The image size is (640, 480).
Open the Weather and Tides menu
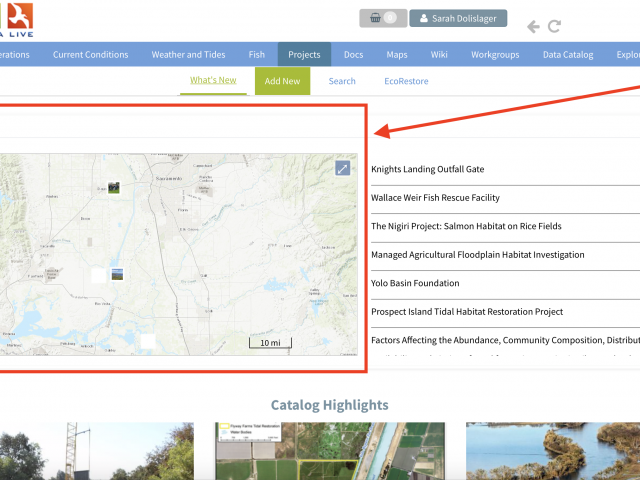tap(188, 54)
